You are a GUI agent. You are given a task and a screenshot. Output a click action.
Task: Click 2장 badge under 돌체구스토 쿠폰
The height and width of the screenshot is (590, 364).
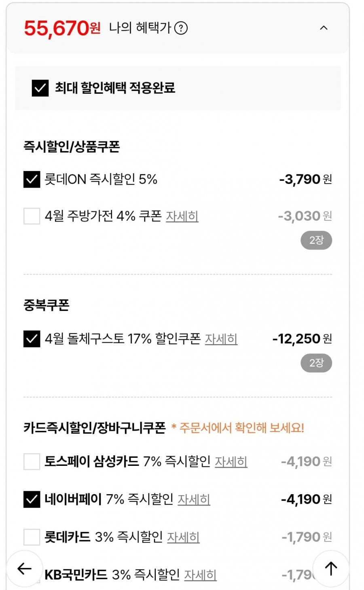316,363
